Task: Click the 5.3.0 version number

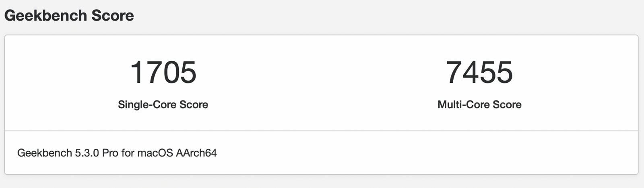Action: pyautogui.click(x=87, y=153)
